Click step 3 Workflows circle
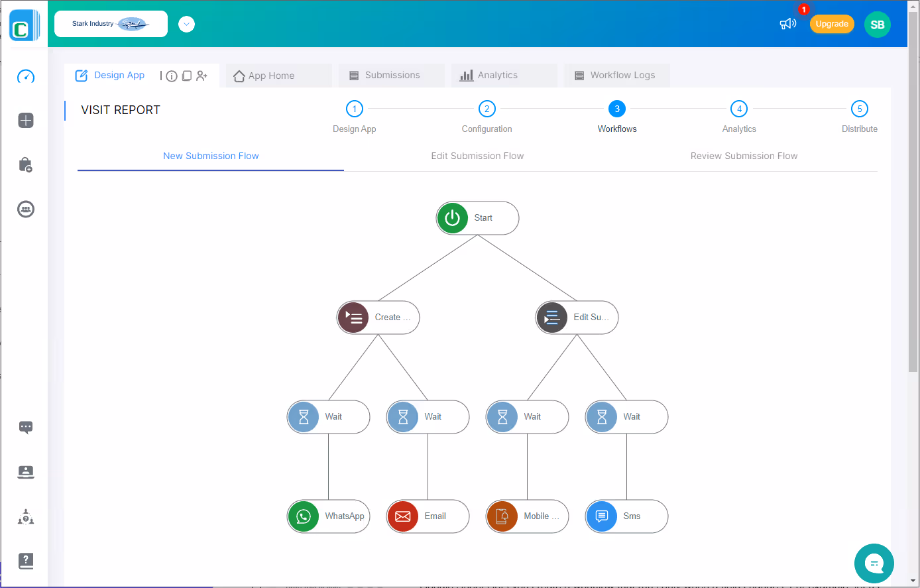This screenshot has width=920, height=588. click(617, 109)
